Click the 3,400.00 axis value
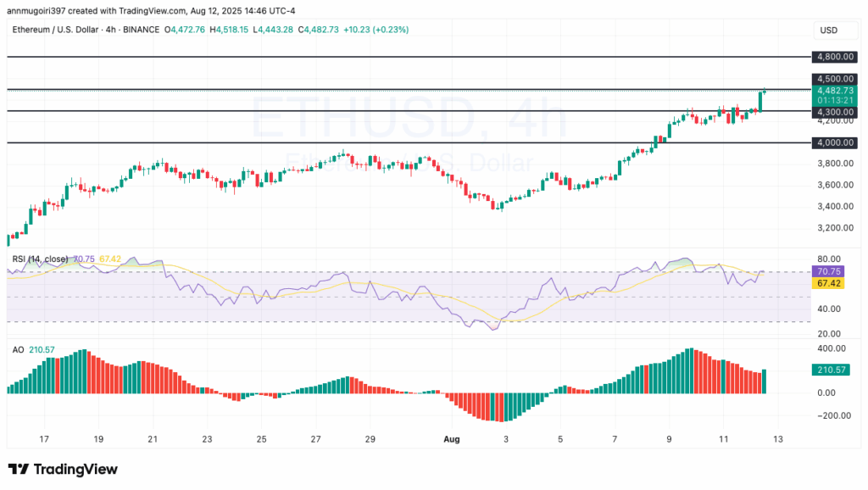 [x=835, y=207]
